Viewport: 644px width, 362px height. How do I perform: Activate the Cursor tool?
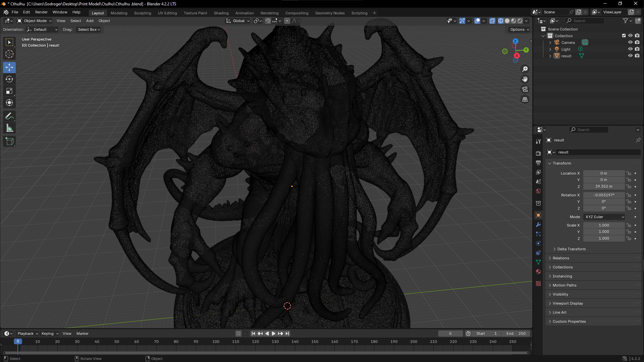click(x=9, y=54)
